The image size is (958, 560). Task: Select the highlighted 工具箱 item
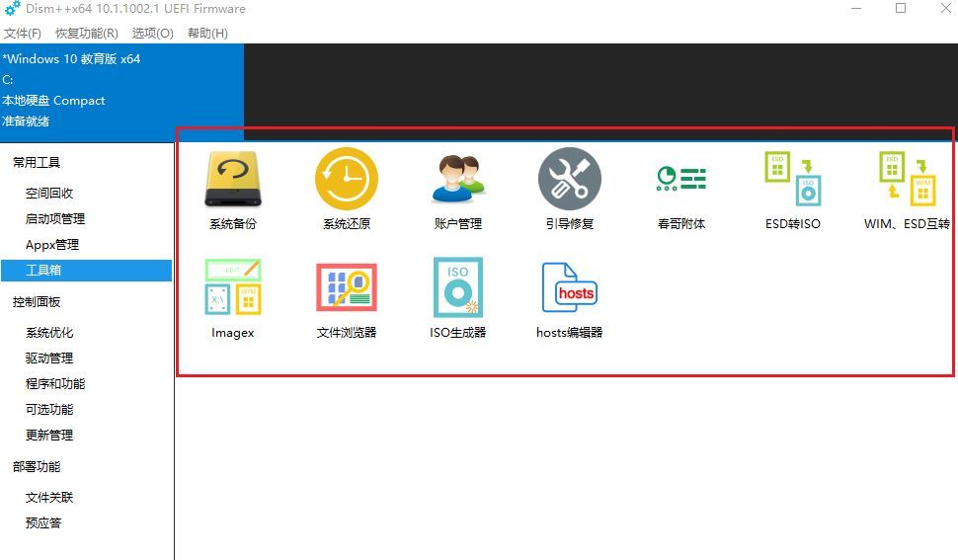click(86, 270)
